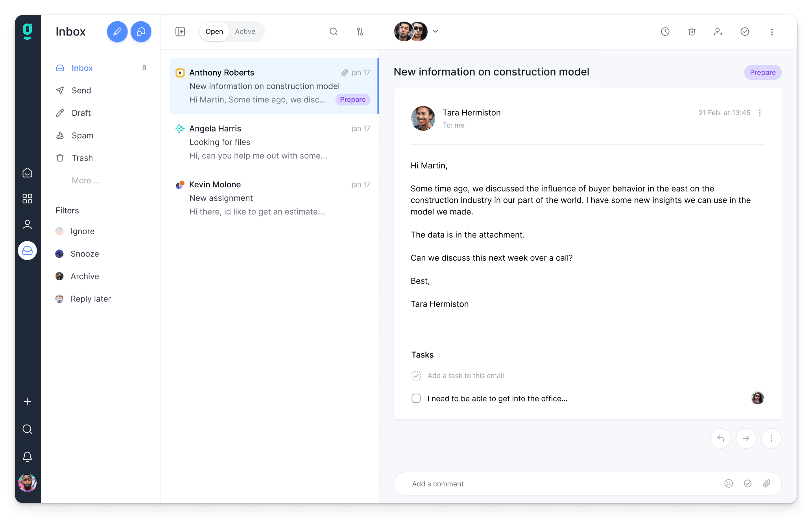Click the snooze icon on open email
Image resolution: width=812 pixels, height=518 pixels.
[x=665, y=31]
